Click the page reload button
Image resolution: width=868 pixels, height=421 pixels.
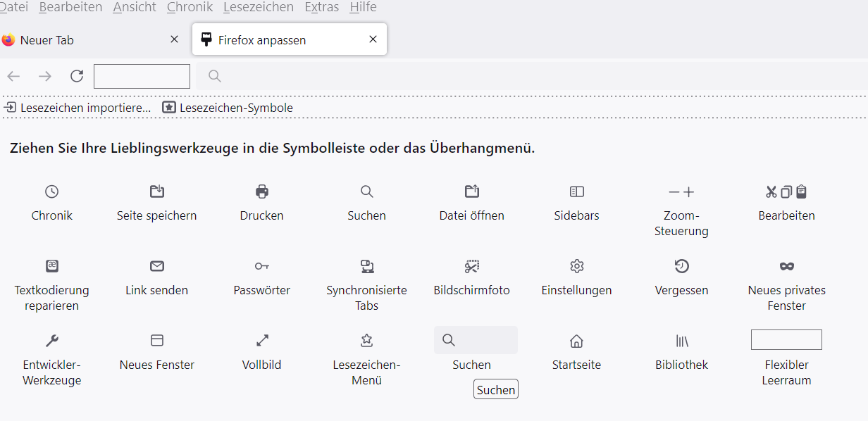pos(77,76)
